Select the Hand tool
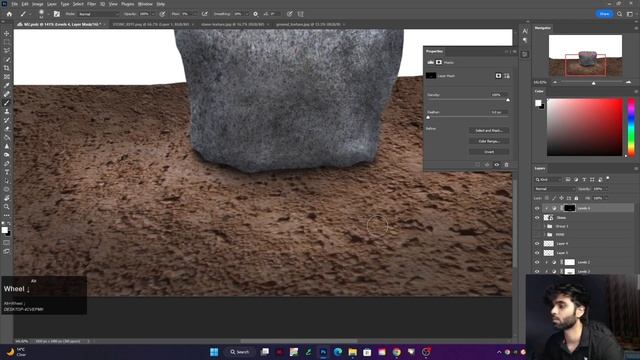 point(7,198)
